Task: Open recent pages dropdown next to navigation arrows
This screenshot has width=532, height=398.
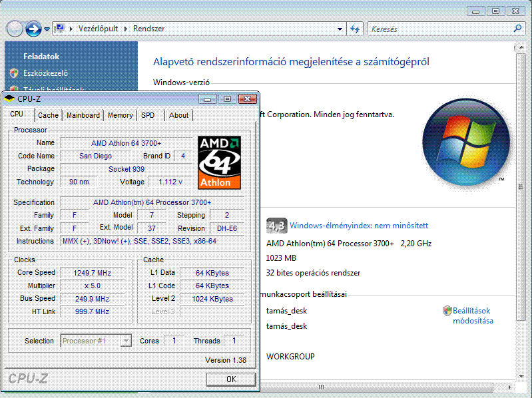Action: (x=47, y=29)
